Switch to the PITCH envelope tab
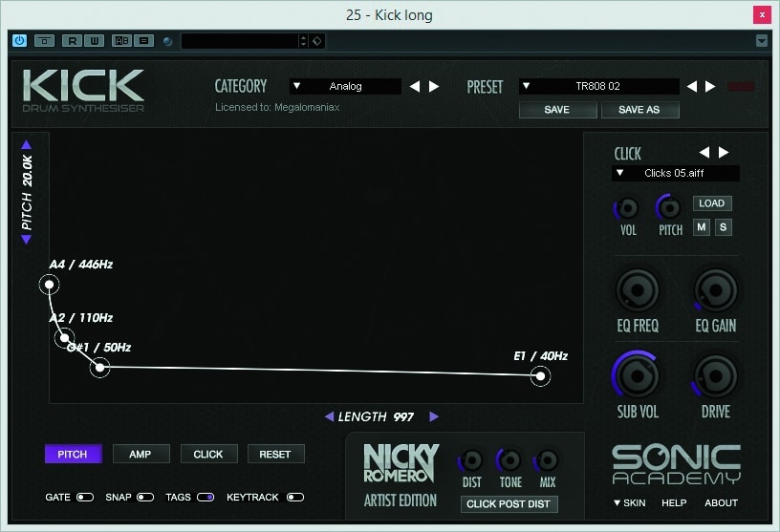Viewport: 780px width, 532px height. 73,454
